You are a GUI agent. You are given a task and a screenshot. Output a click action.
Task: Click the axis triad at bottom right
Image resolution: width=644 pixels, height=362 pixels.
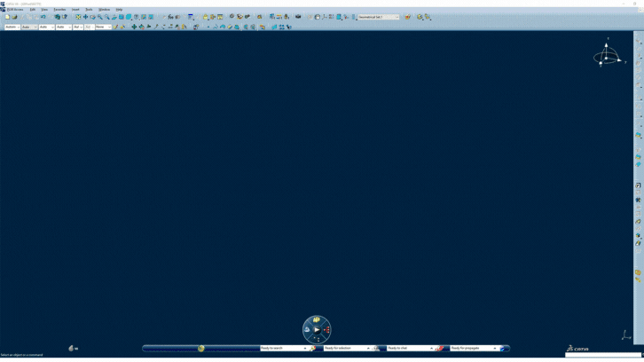coord(626,335)
